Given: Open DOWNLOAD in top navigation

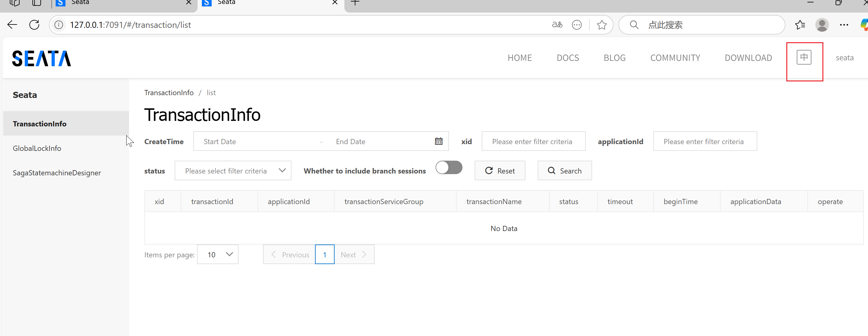Looking at the screenshot, I should [x=748, y=58].
